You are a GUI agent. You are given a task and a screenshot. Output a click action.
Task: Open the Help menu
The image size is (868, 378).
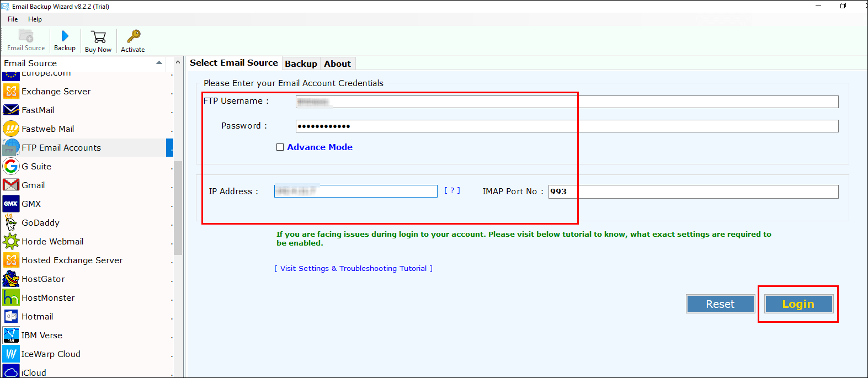(x=35, y=19)
